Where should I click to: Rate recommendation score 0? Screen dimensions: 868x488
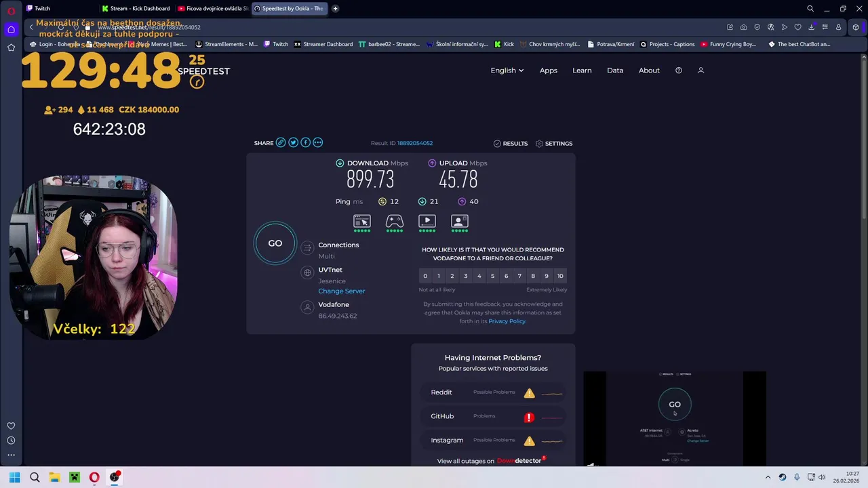pos(425,276)
